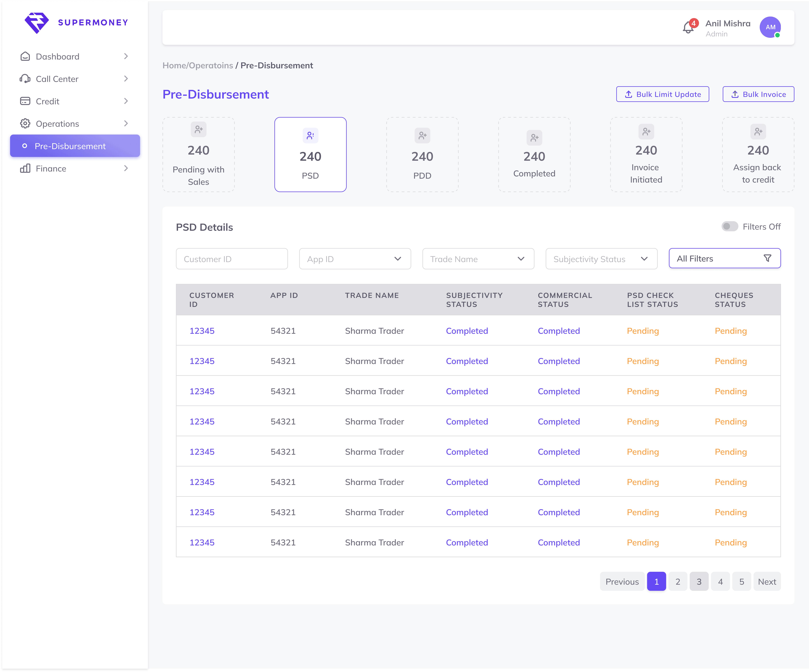Expand the Dashboard menu chevron
Image resolution: width=809 pixels, height=672 pixels.
[x=126, y=56]
